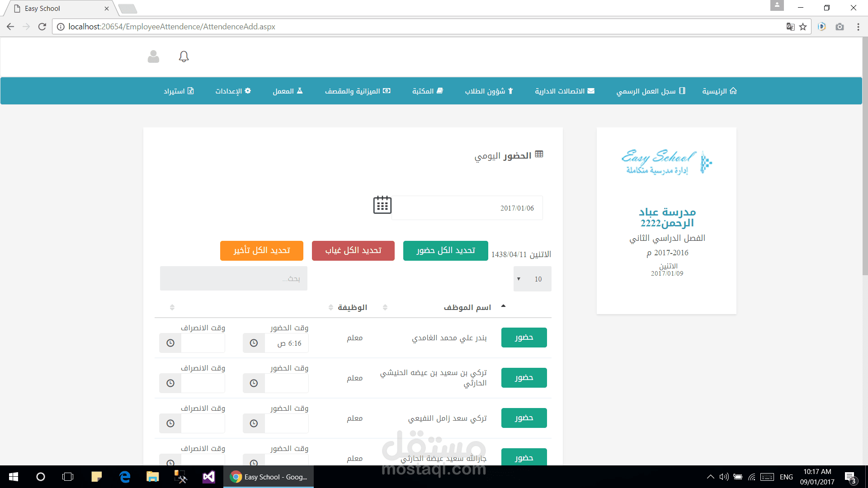Viewport: 868px width, 488px height.
Task: Click clock icon for first row arrival time
Action: 254,343
